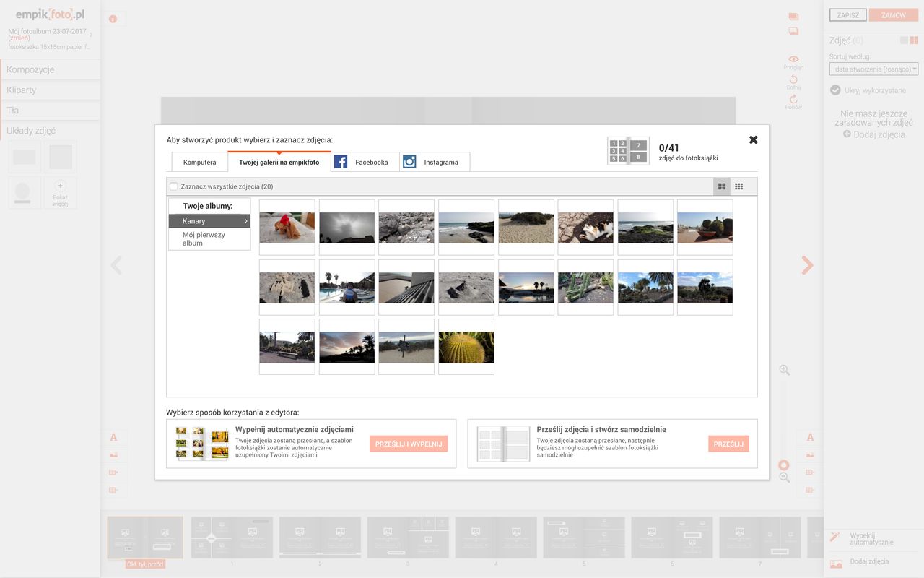
Task: Click right-side add image frame icon
Action: tap(810, 454)
